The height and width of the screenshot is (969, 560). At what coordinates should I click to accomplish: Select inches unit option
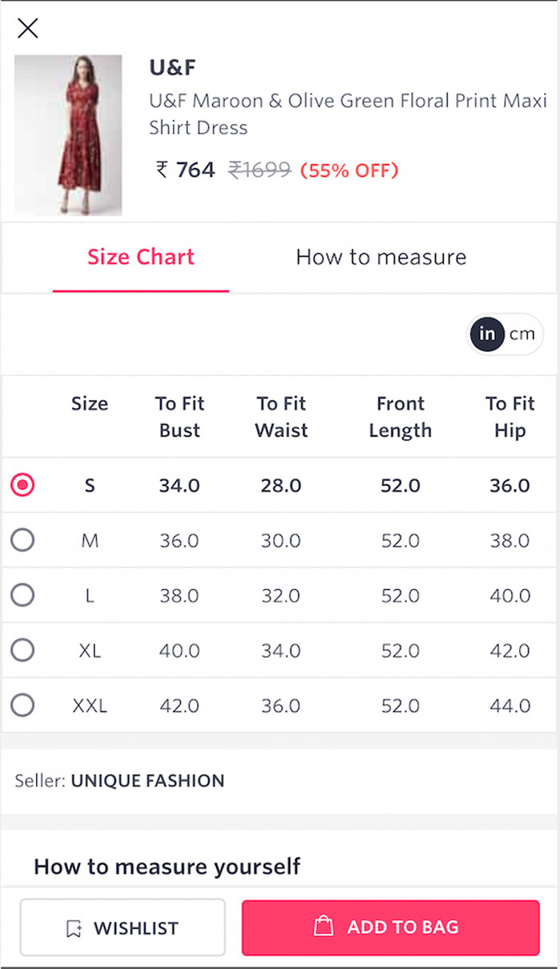(x=487, y=334)
